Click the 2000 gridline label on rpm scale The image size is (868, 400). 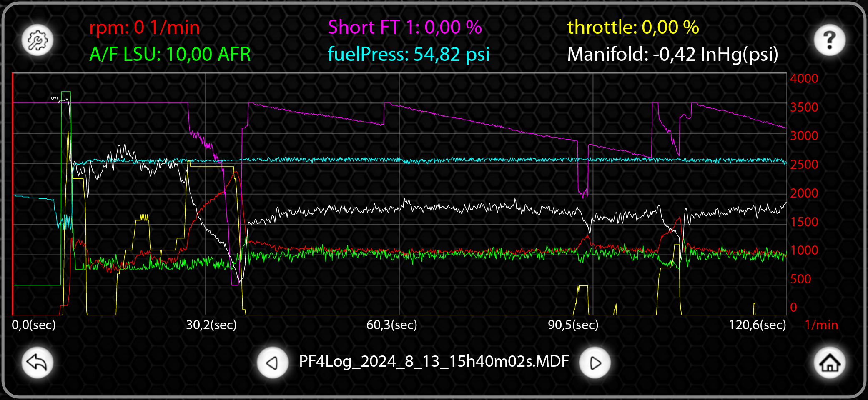pos(804,193)
